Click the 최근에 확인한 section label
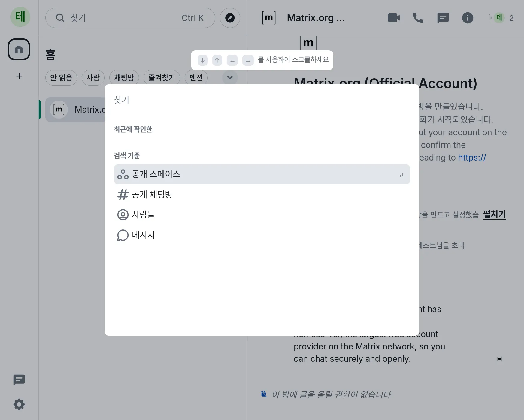Viewport: 524px width, 420px height. click(x=133, y=129)
